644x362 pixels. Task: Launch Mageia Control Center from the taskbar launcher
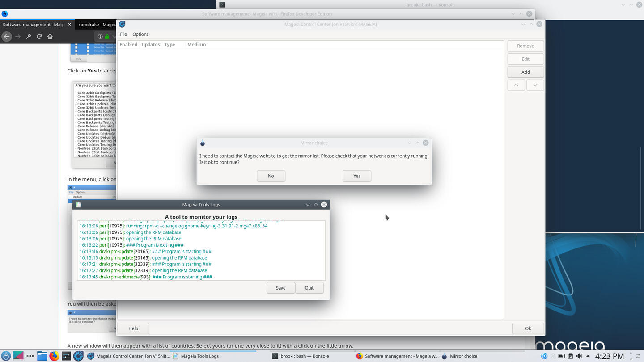[78, 356]
